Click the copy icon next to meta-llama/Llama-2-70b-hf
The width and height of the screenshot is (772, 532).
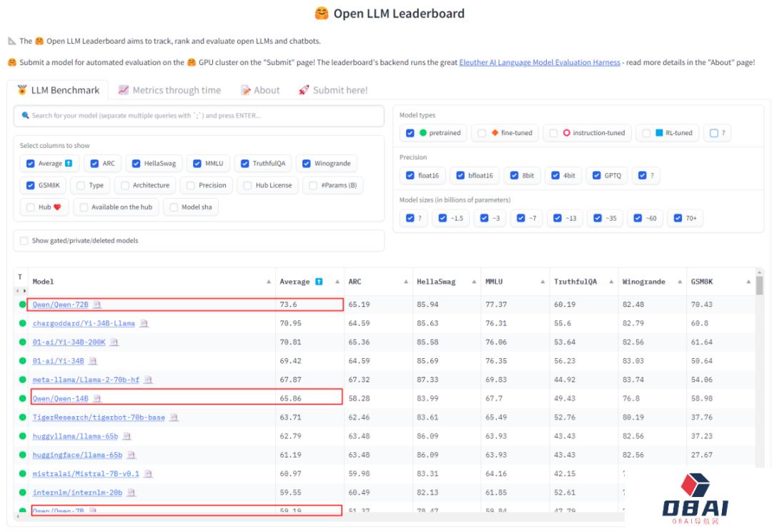click(x=148, y=380)
